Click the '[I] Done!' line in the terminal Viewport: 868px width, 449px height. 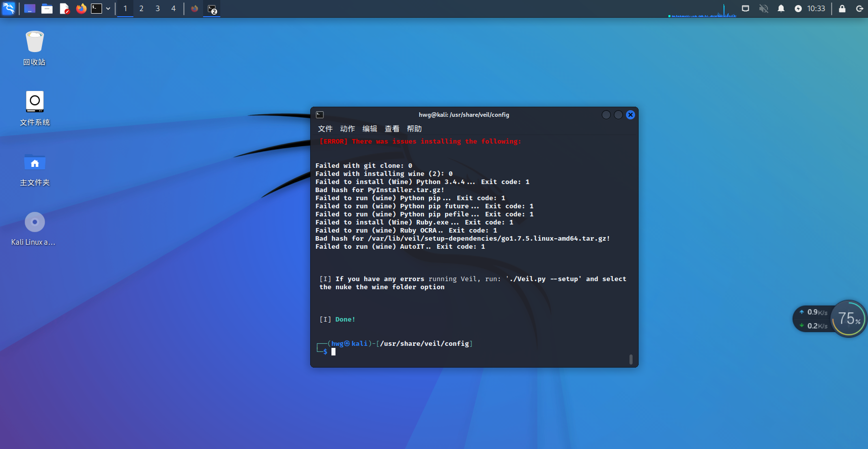(x=337, y=320)
